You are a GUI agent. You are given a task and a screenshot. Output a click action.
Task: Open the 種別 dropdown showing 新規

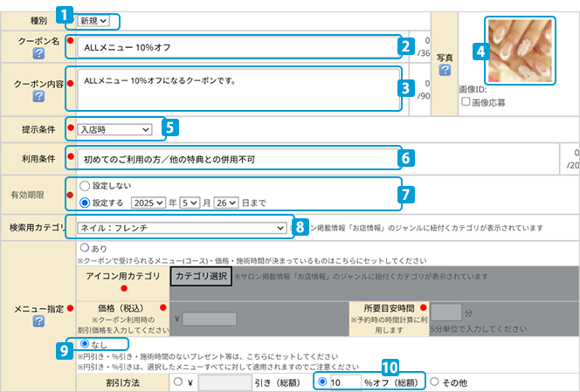[x=93, y=19]
